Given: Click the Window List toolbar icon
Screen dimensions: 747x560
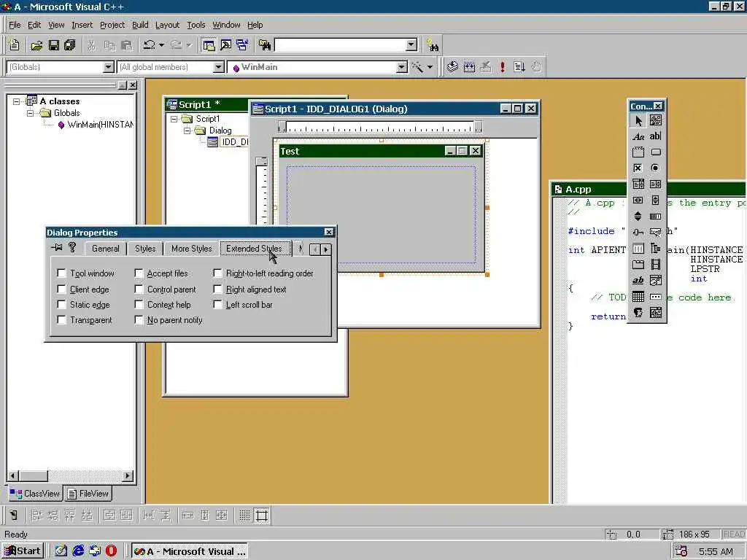Looking at the screenshot, I should 242,45.
